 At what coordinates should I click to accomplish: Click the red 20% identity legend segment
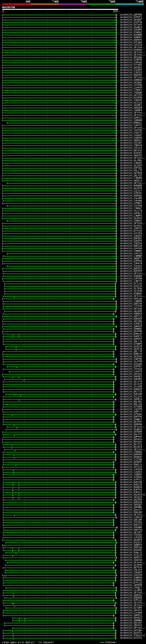(16, 4)
